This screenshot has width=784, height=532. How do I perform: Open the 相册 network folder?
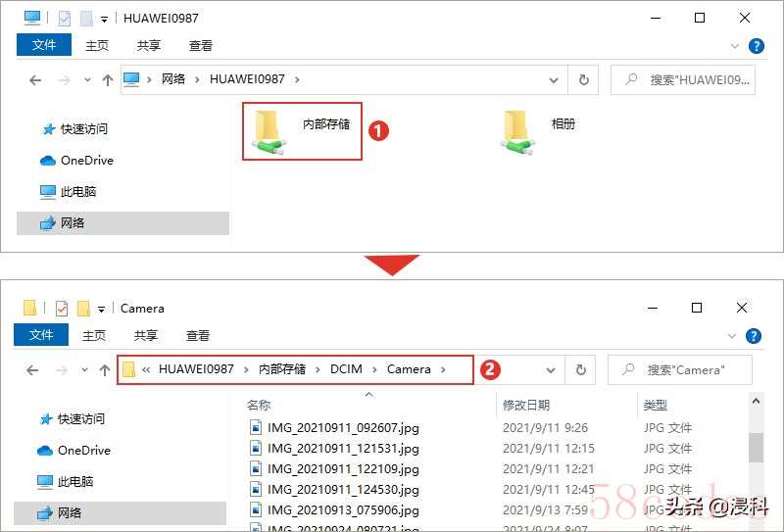pos(538,131)
